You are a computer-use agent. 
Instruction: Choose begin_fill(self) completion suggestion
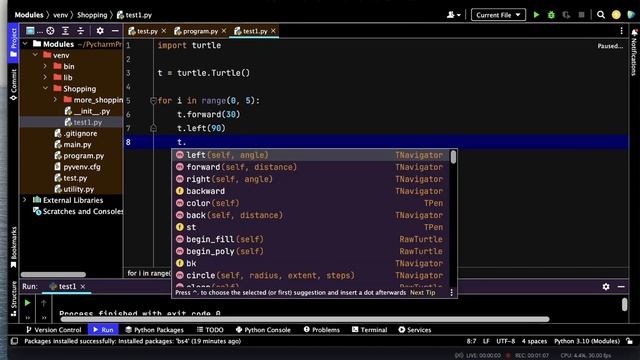310,239
